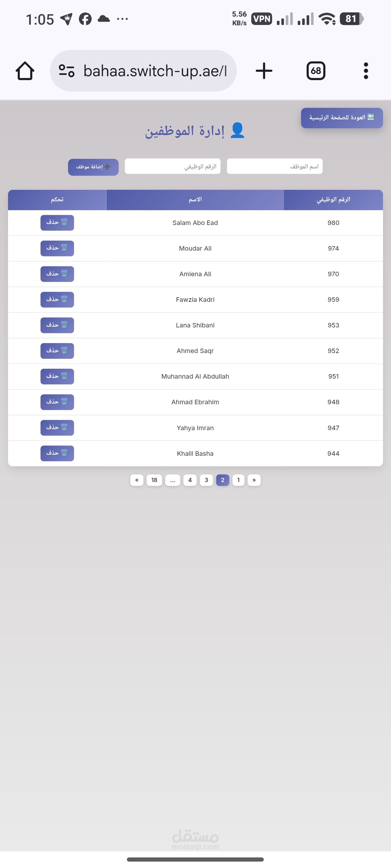
Task: Click the add employee button
Action: 93,167
